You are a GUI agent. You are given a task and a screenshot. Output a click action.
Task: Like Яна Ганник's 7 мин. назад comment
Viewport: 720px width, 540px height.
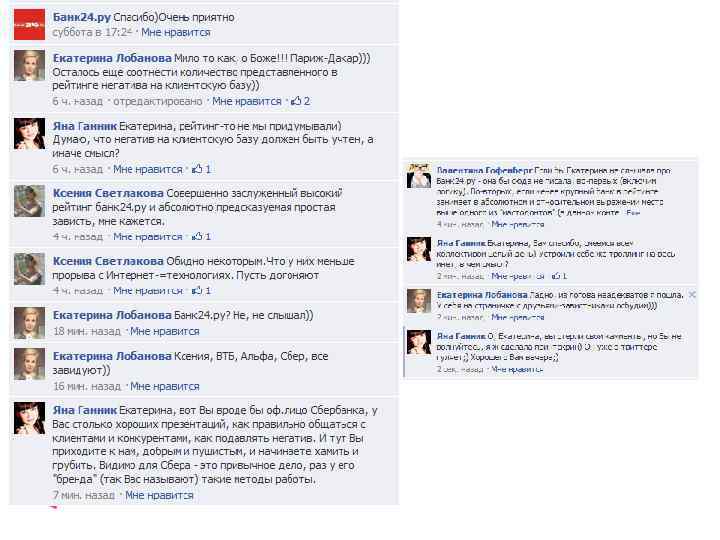coord(159,495)
